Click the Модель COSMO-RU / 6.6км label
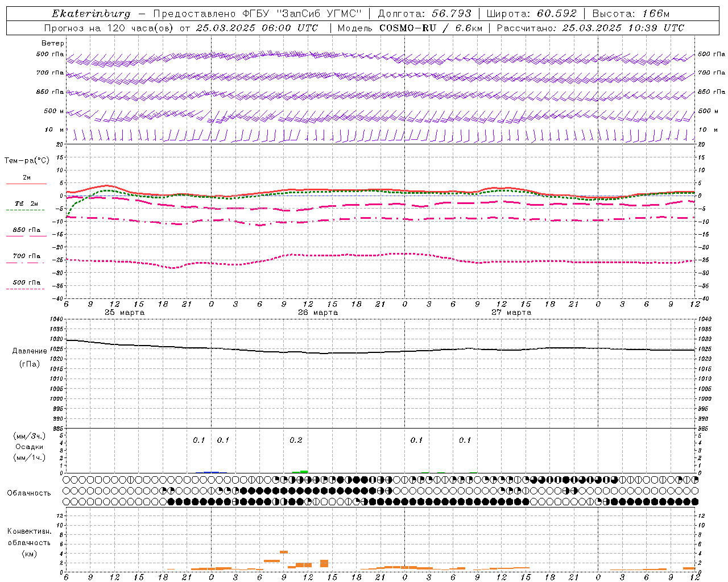This screenshot has width=728, height=582. 409,28
